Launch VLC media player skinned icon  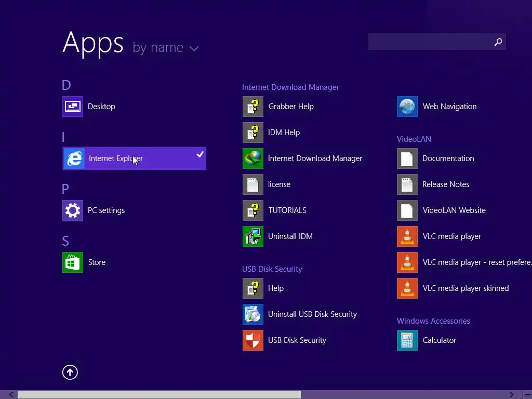[407, 288]
